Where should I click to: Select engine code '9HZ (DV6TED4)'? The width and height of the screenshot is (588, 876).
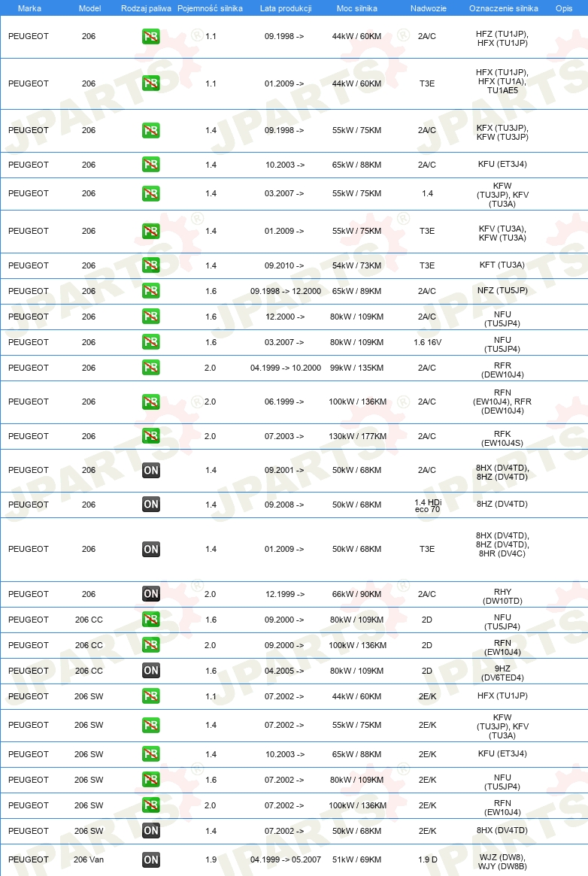502,673
